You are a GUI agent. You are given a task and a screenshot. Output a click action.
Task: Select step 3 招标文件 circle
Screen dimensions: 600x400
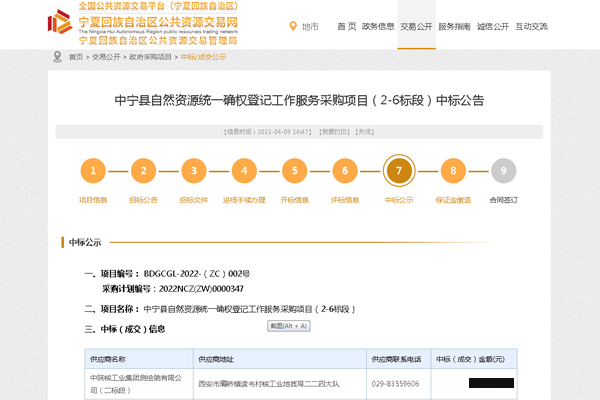point(194,171)
